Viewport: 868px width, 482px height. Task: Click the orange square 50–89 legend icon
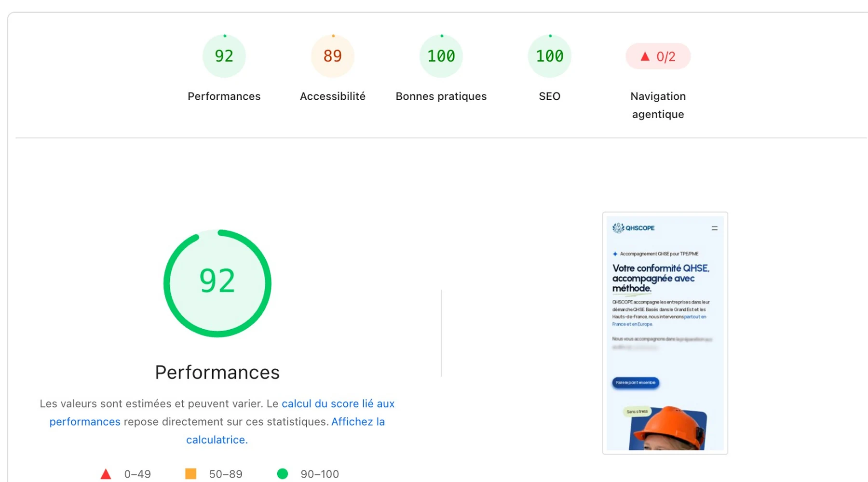191,474
